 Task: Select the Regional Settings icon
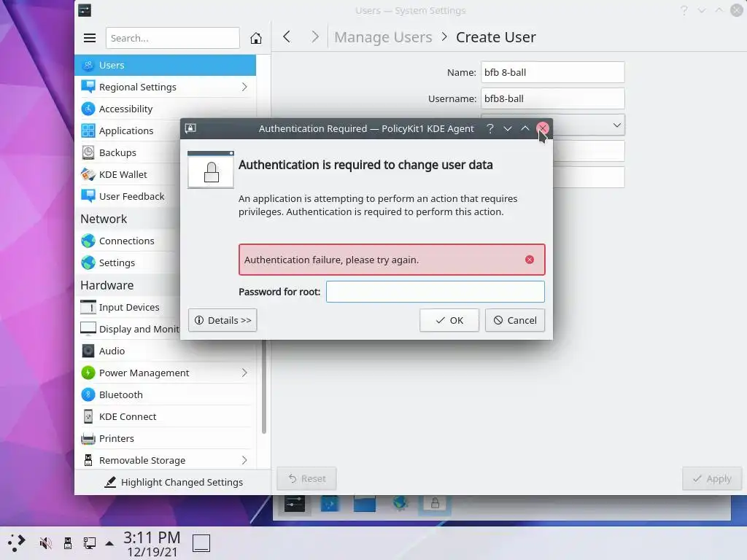[88, 87]
